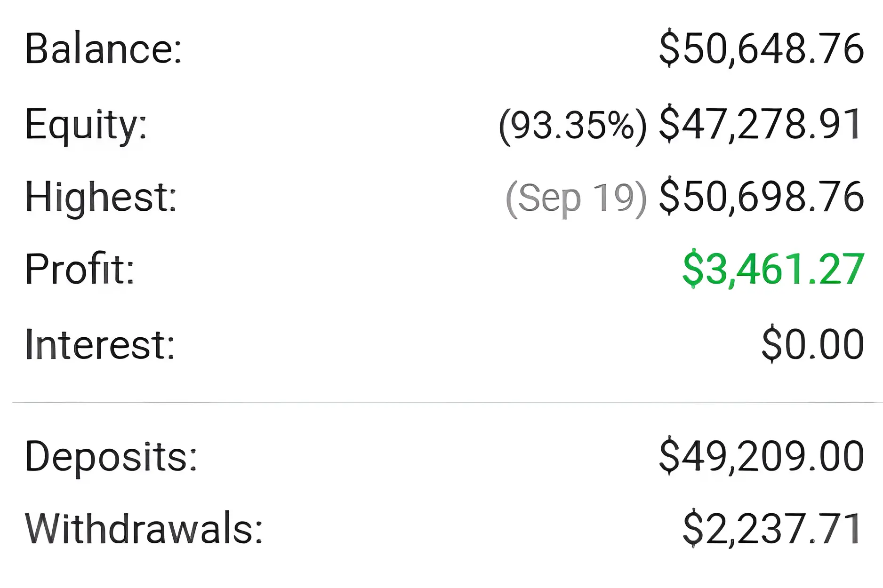Screen dimensions: 883x588
Task: Click the Deposits label
Action: (x=111, y=457)
